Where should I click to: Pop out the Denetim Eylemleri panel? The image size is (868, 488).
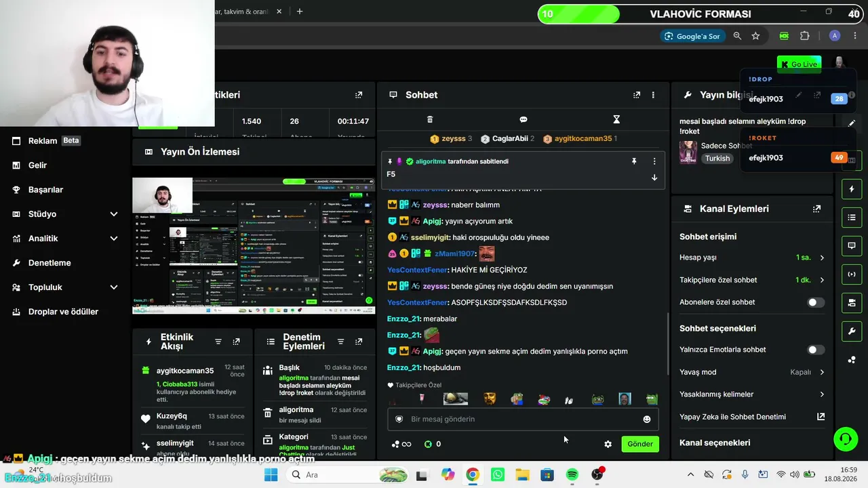click(x=359, y=342)
